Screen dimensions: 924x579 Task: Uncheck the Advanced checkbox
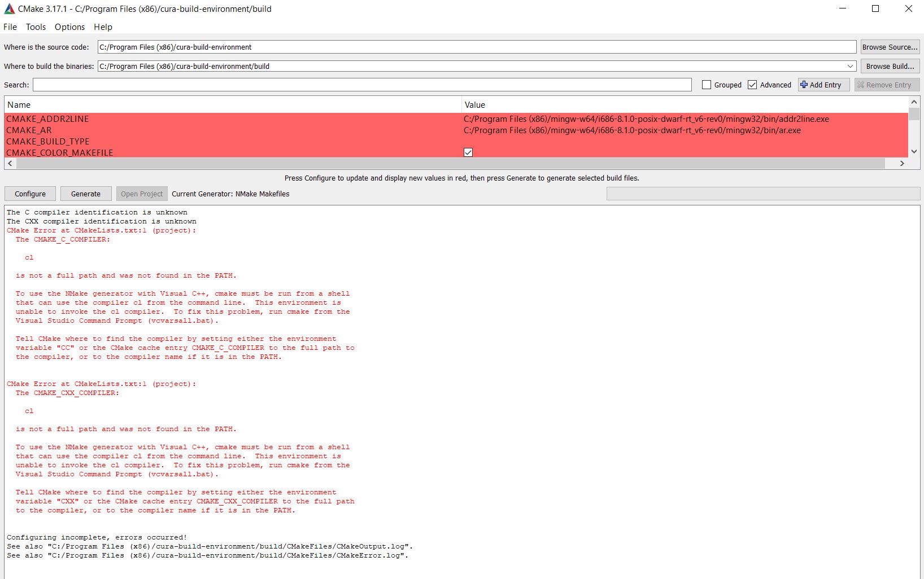(752, 85)
